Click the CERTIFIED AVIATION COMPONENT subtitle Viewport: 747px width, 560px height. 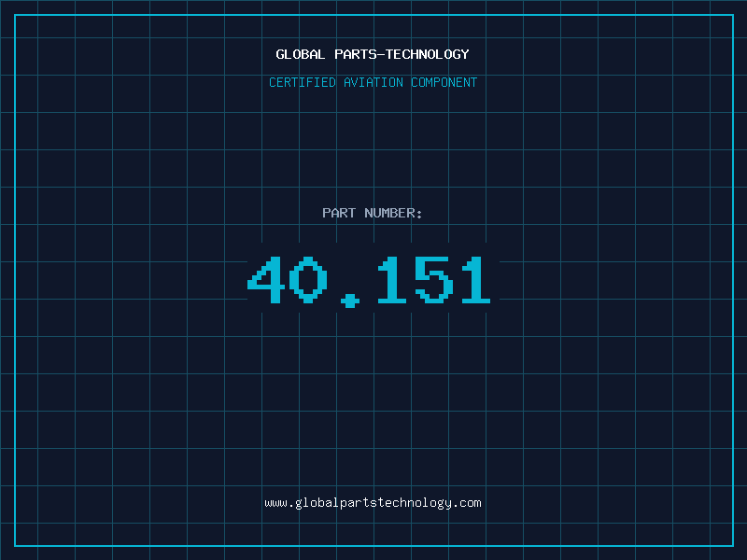[x=373, y=82]
